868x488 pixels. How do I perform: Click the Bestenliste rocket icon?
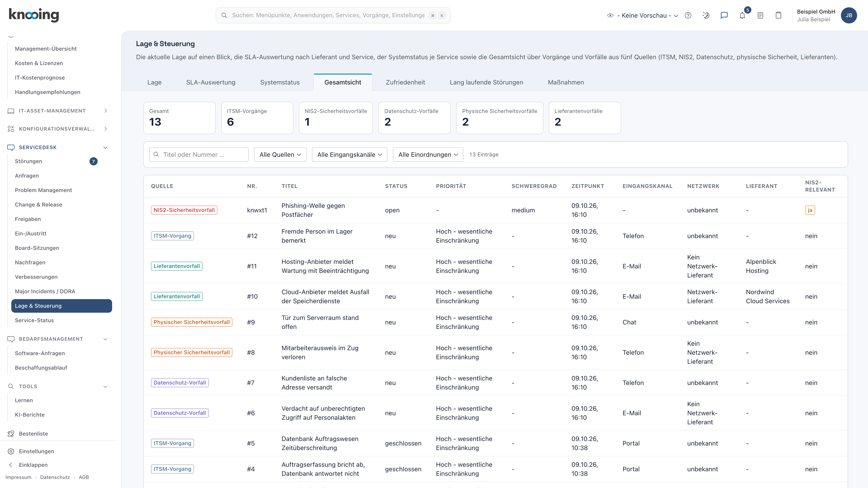11,434
